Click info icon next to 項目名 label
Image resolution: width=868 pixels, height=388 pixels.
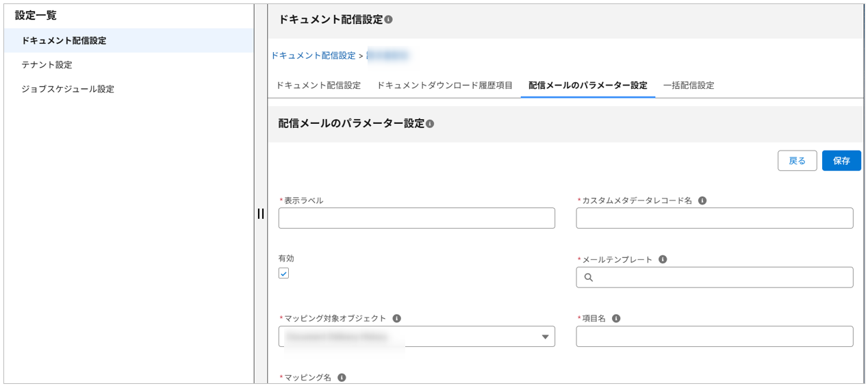616,319
